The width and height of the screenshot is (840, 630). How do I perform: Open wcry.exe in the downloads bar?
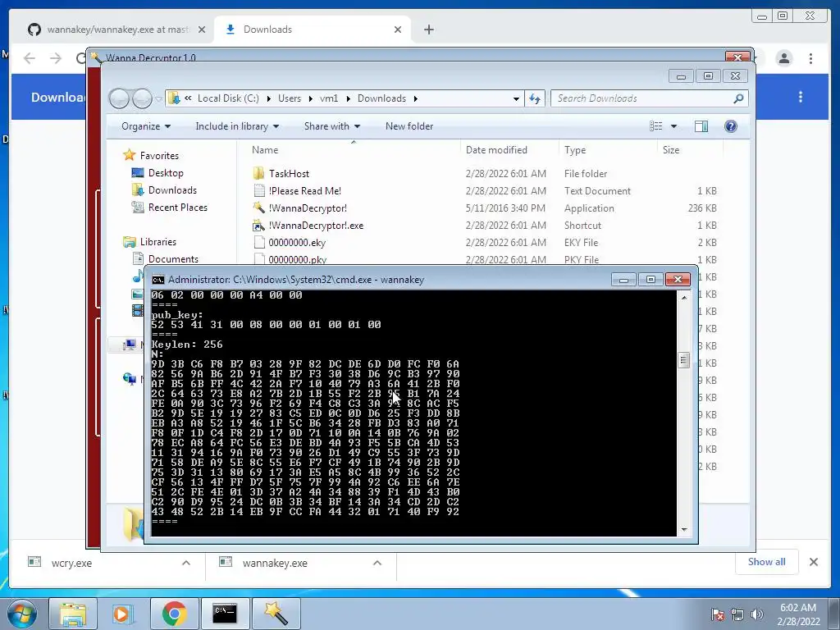[72, 563]
